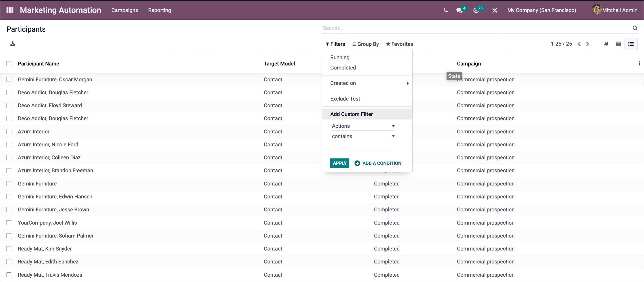Open the contains operator dropdown

pos(362,136)
